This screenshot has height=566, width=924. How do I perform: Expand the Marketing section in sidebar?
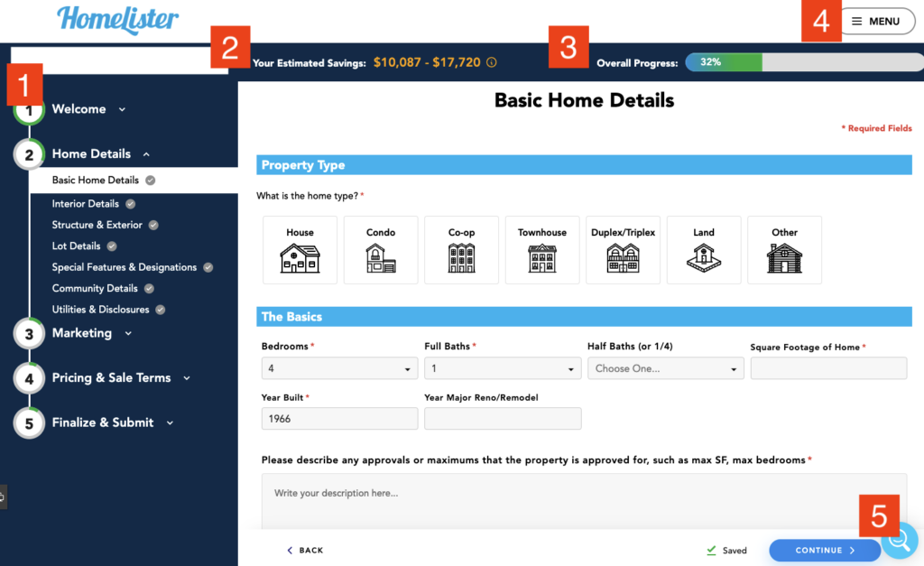coord(92,333)
